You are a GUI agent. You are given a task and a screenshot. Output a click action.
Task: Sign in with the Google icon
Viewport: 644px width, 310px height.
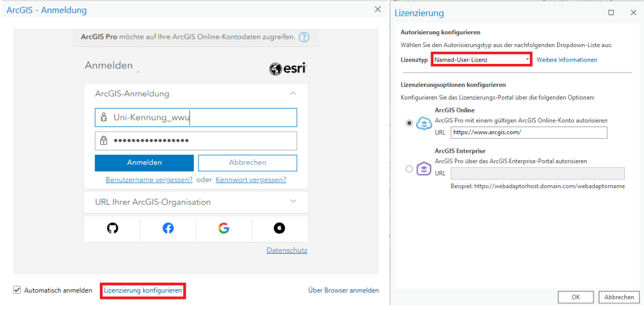click(x=223, y=228)
